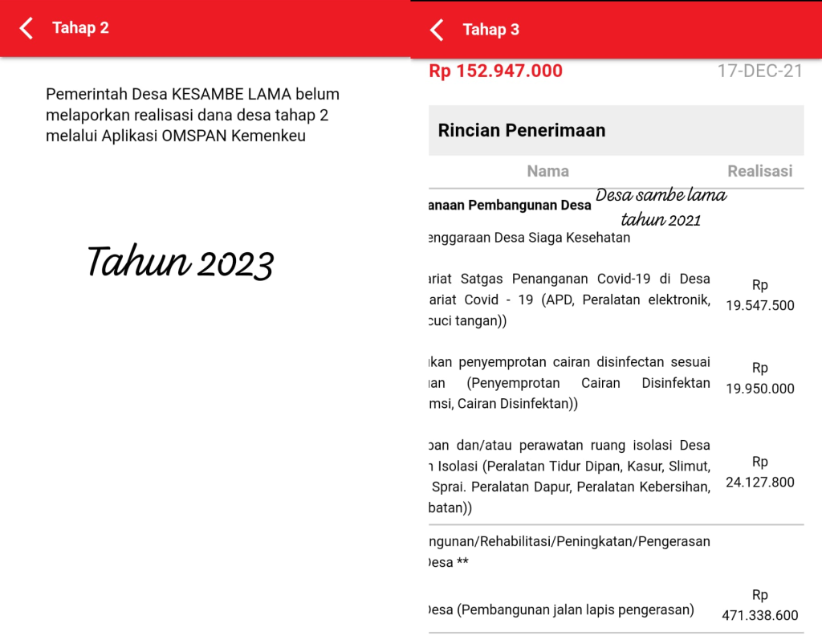Select the Tahap 2 header title
Image resolution: width=822 pixels, height=644 pixels.
click(80, 28)
